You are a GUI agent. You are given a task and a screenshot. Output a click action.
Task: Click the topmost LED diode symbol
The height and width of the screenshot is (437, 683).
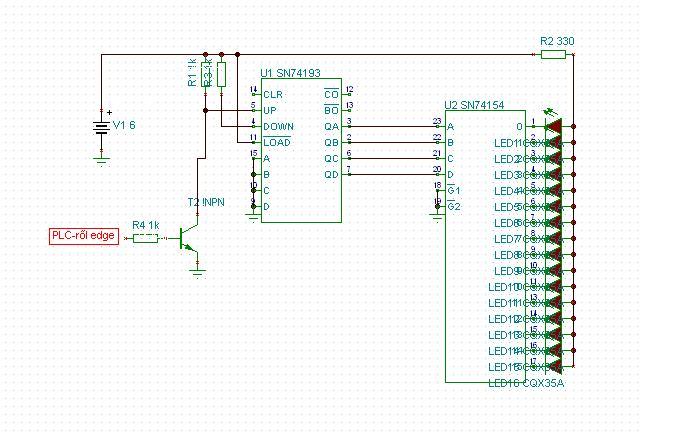554,126
